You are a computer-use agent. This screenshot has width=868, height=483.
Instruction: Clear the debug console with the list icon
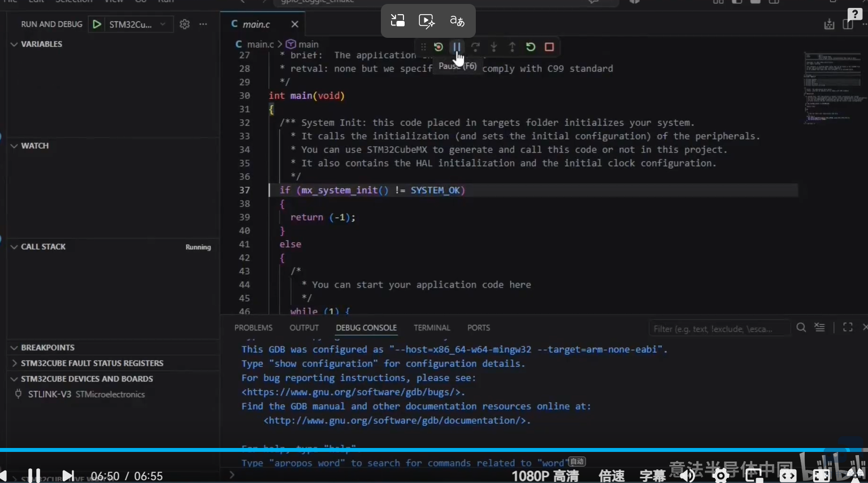click(x=820, y=328)
